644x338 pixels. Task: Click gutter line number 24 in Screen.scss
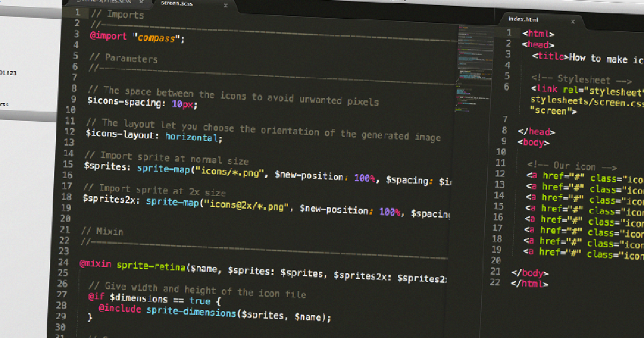(x=63, y=262)
